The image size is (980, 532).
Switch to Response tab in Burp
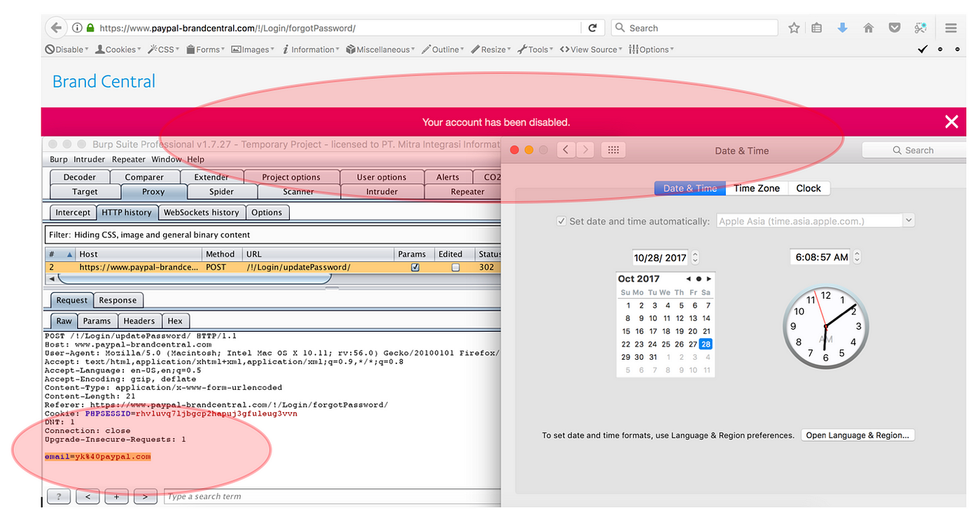click(x=118, y=300)
